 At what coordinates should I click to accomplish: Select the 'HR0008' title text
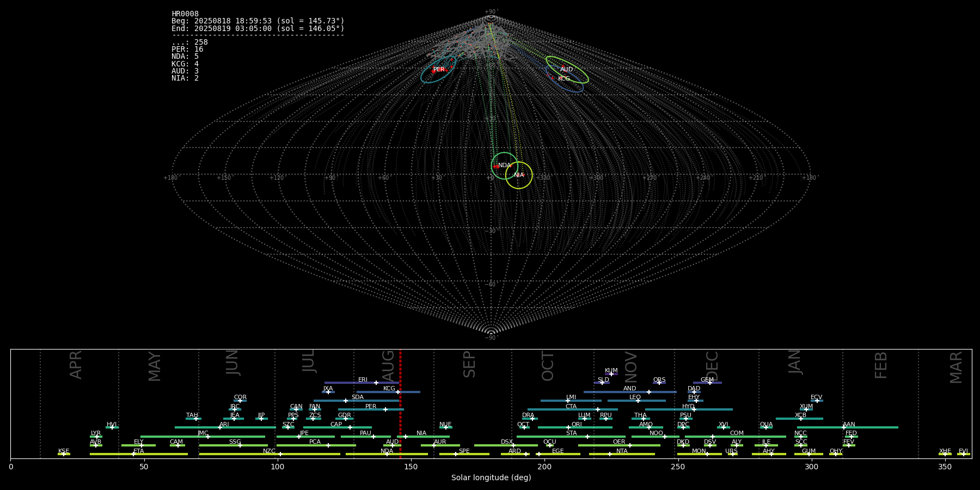185,14
